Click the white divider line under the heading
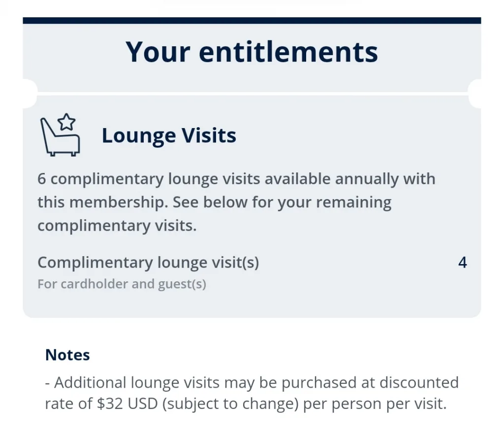Screen dimensions: 504x437 [252, 94]
